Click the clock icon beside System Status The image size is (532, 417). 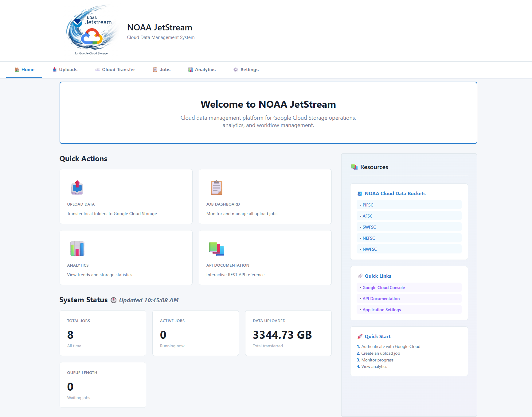(x=114, y=300)
